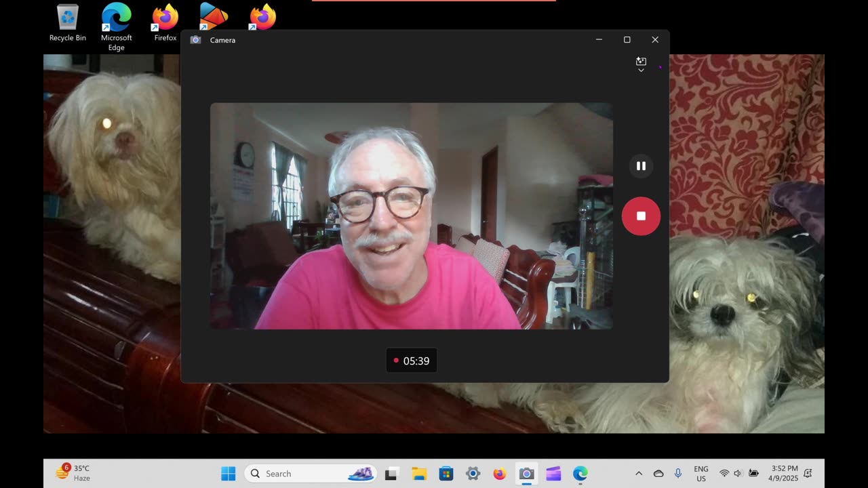Open Settings gear on the taskbar
The height and width of the screenshot is (488, 868).
coord(473,474)
